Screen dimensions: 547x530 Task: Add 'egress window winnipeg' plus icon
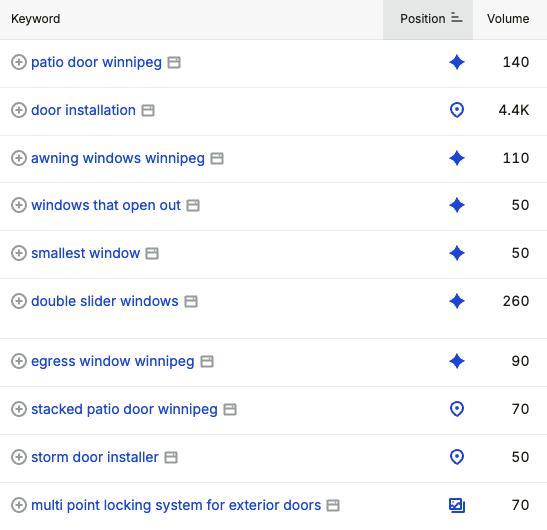(x=19, y=361)
